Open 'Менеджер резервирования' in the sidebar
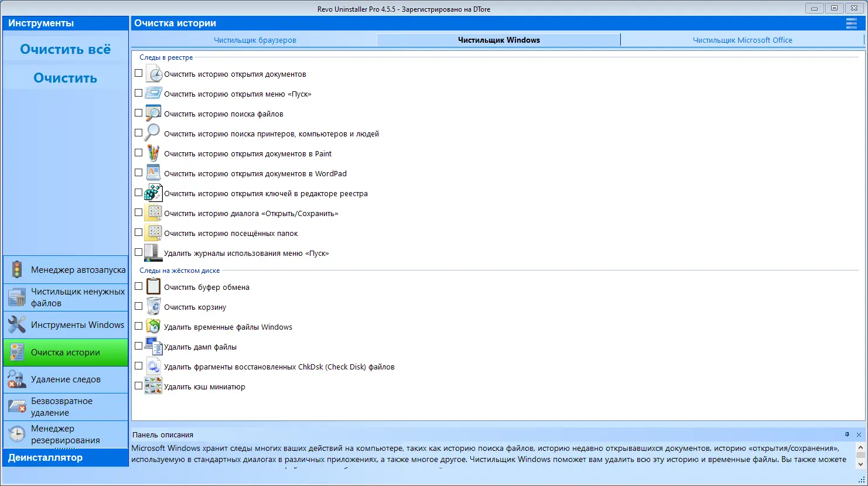This screenshot has width=868, height=486. (66, 434)
